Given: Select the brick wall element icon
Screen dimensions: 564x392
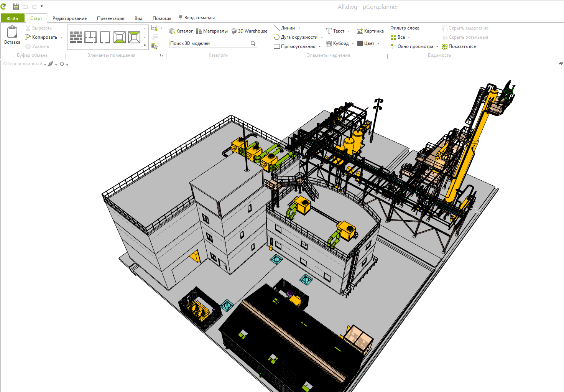Looking at the screenshot, I should pos(76,37).
